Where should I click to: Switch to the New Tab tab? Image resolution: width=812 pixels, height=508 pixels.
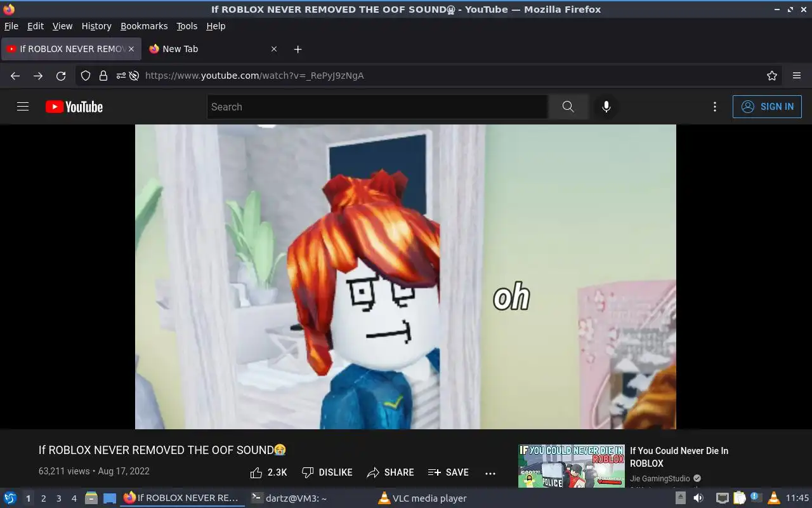click(x=213, y=49)
